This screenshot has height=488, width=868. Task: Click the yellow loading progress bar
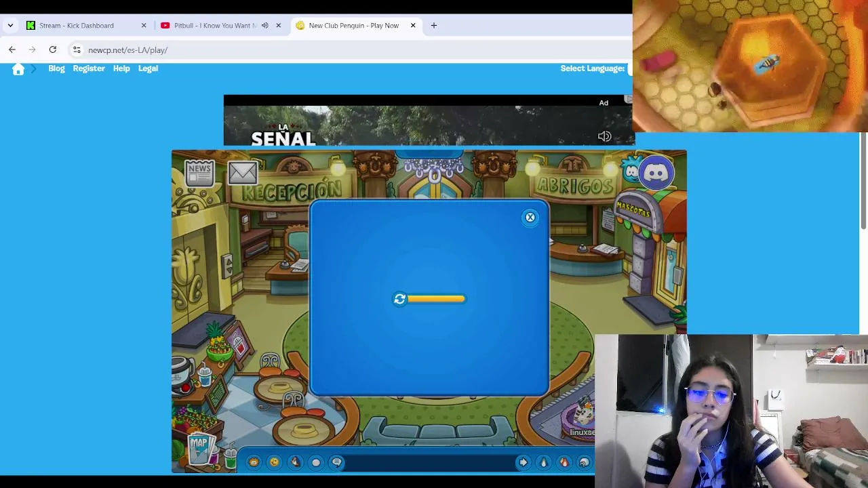point(436,299)
